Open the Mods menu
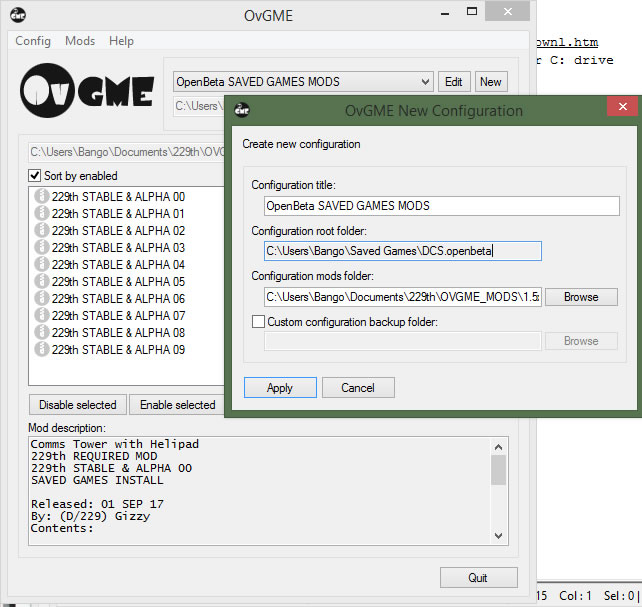This screenshot has width=642, height=607. pos(80,41)
